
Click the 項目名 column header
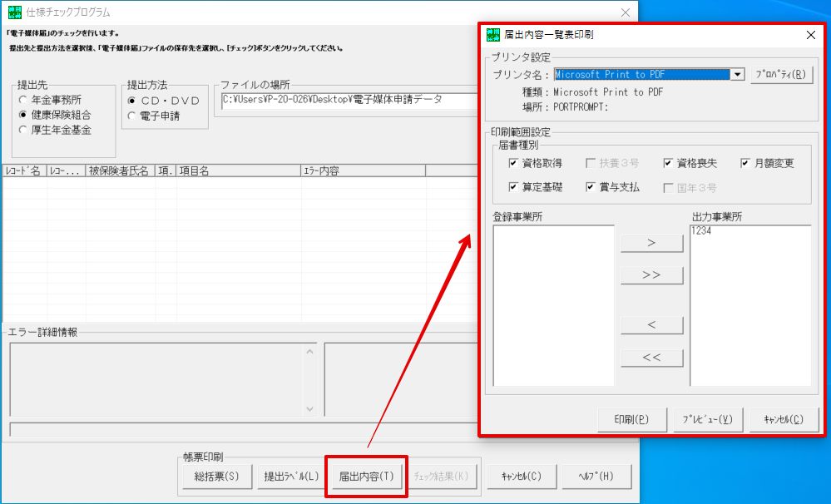click(x=239, y=170)
